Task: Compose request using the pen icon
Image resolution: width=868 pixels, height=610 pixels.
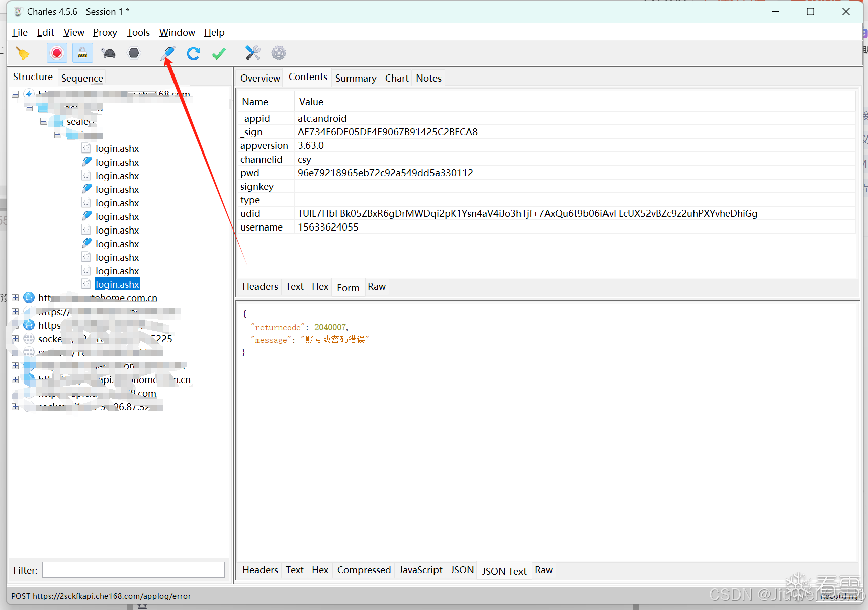Action: (168, 53)
